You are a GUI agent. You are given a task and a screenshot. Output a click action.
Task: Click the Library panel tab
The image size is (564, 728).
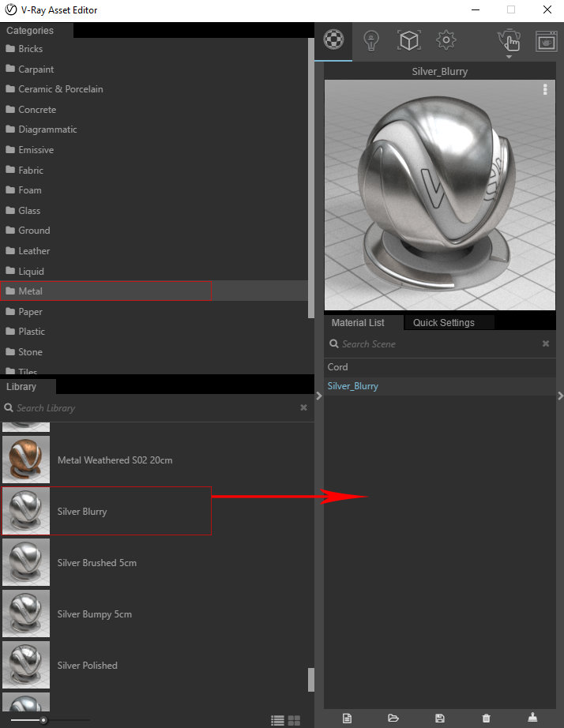click(28, 387)
